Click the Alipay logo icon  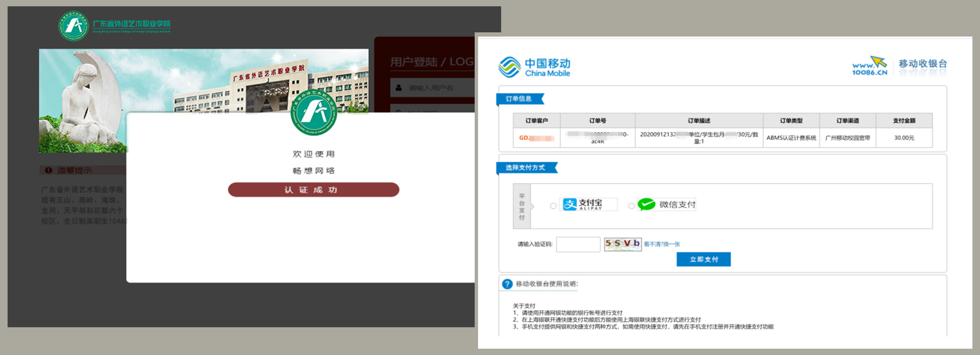click(570, 205)
